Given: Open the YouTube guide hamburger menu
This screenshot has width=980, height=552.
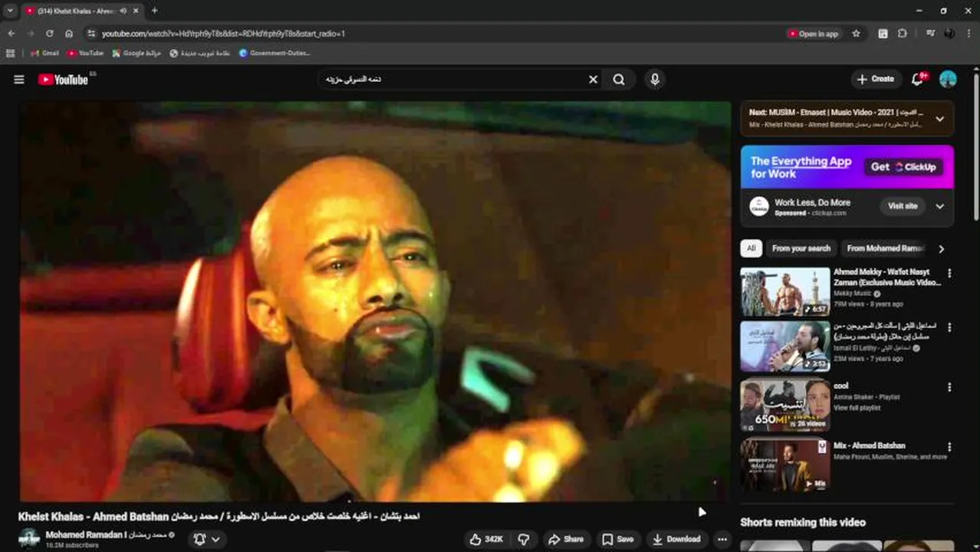Looking at the screenshot, I should tap(19, 79).
